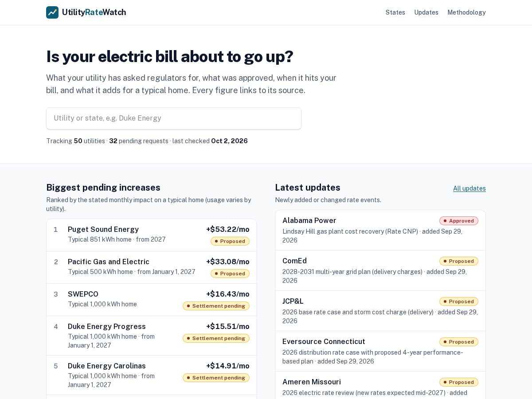Open the Duke Energy Carolinas row
This screenshot has height=399, width=532.
152,375
